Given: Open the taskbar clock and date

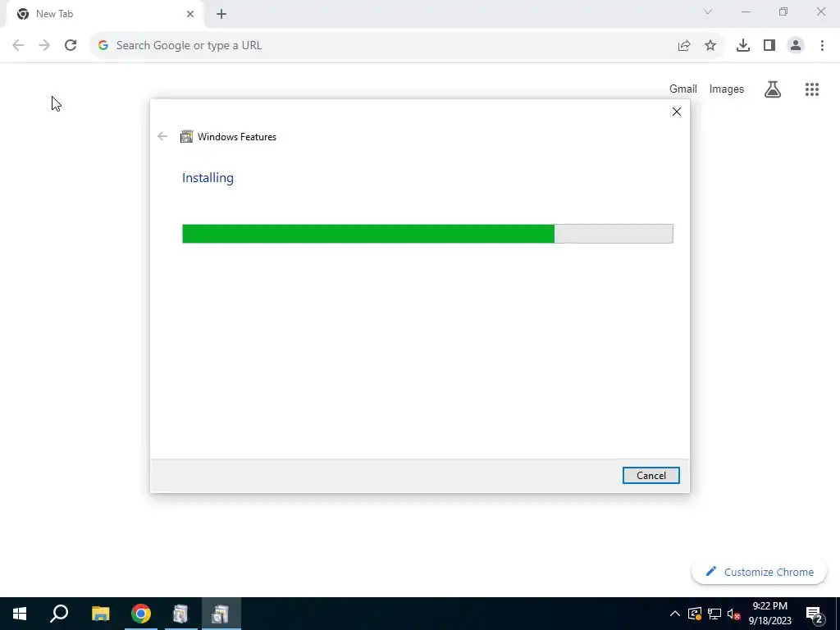Looking at the screenshot, I should click(769, 614).
